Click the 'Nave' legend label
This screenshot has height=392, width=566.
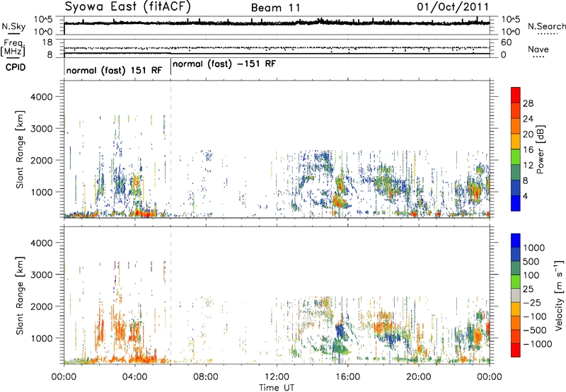click(x=538, y=50)
